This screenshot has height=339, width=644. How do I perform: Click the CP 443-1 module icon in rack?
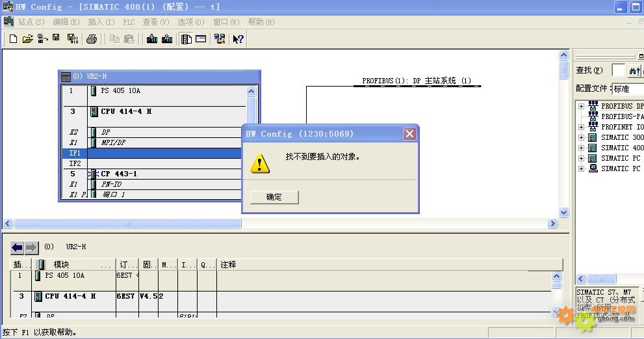coord(94,174)
